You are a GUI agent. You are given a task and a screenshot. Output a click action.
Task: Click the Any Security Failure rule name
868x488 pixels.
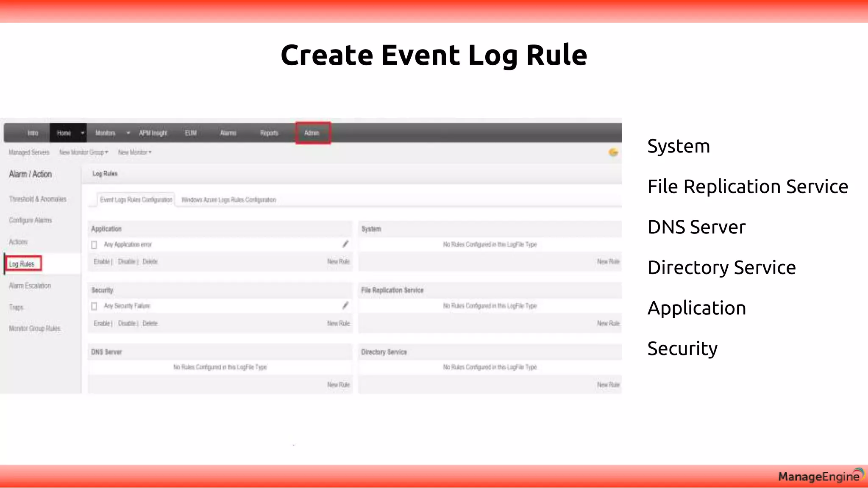click(127, 306)
